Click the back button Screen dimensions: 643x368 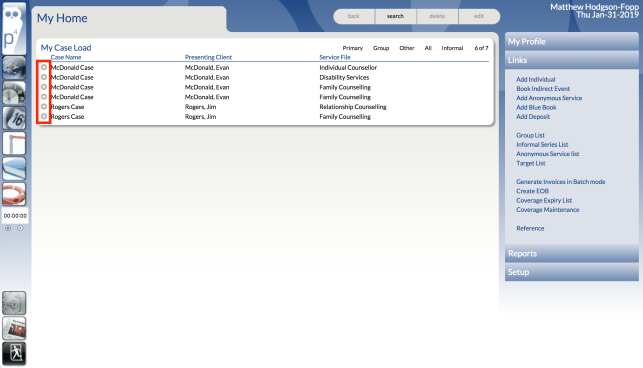[354, 16]
